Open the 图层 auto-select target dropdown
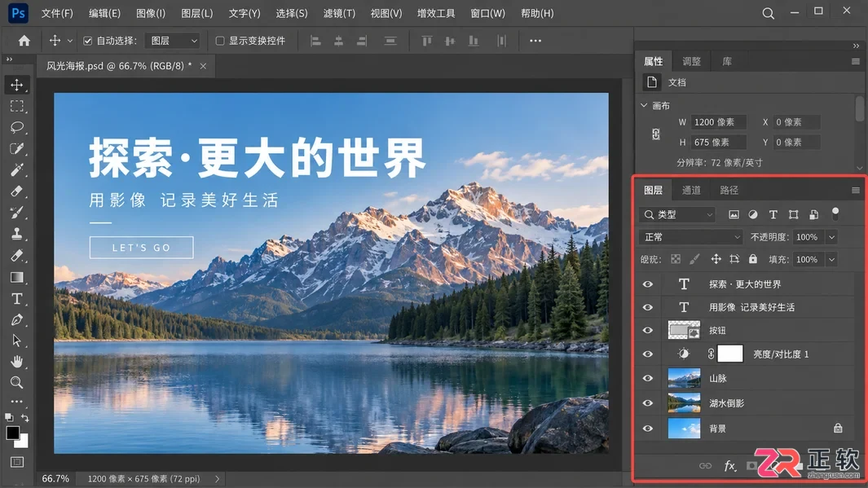Image resolution: width=868 pixels, height=488 pixels. [x=173, y=41]
